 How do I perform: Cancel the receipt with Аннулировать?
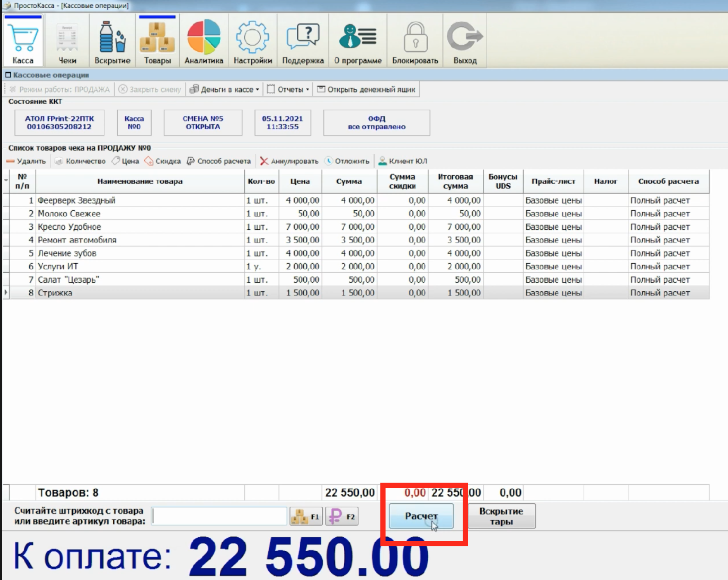point(289,161)
